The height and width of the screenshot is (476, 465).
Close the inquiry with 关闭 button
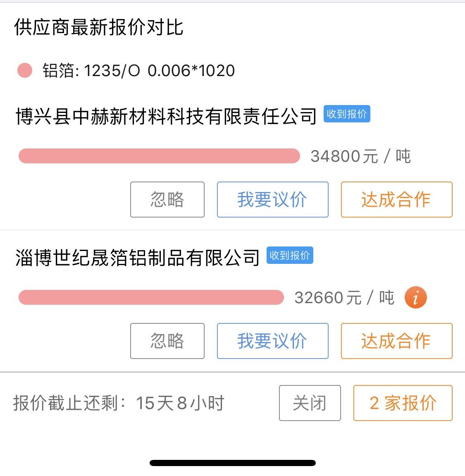click(310, 403)
